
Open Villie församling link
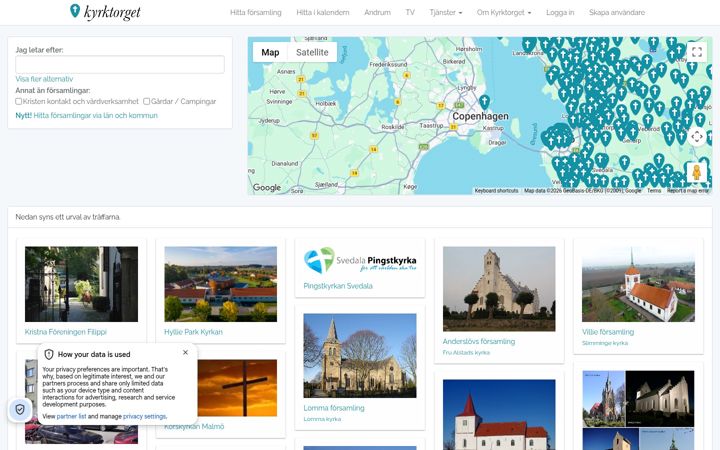coord(608,332)
